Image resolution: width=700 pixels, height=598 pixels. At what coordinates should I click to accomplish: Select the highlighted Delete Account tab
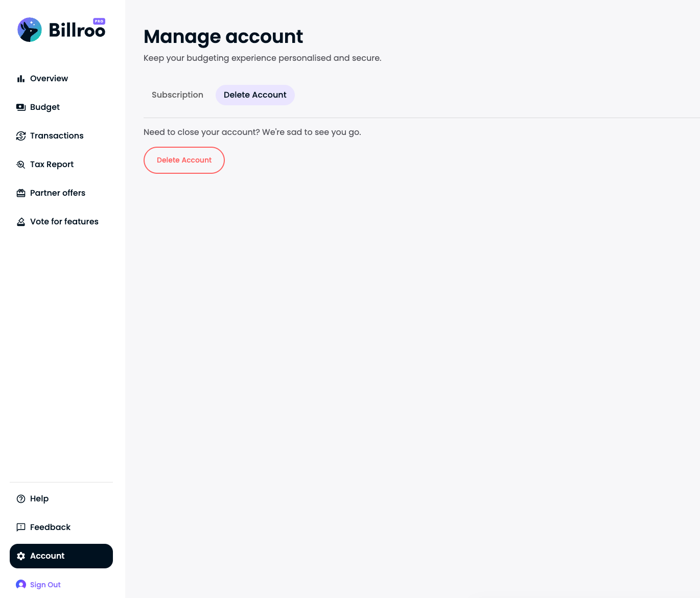pyautogui.click(x=255, y=95)
